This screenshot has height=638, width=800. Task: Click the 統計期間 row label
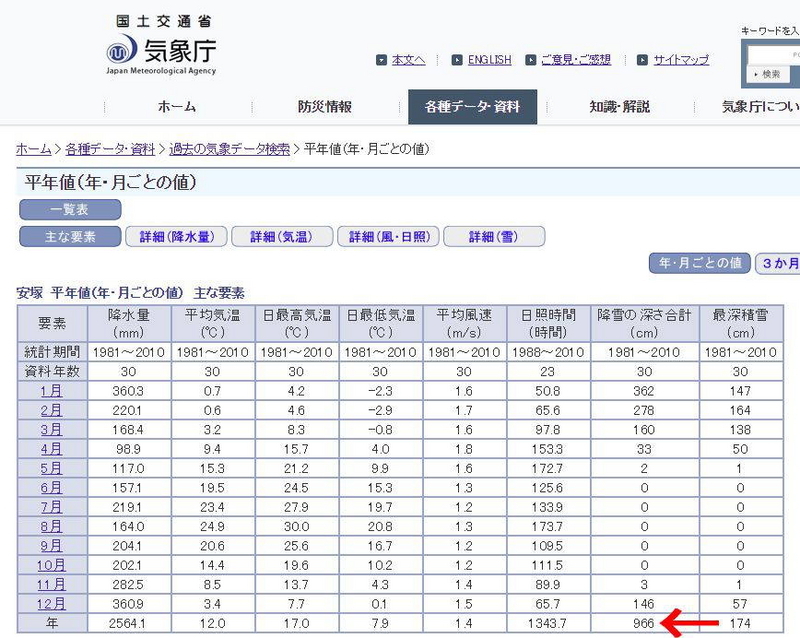tap(52, 352)
